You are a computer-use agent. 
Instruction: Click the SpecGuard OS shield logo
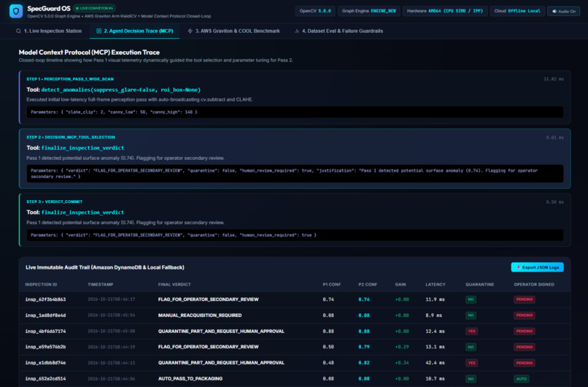tap(16, 11)
